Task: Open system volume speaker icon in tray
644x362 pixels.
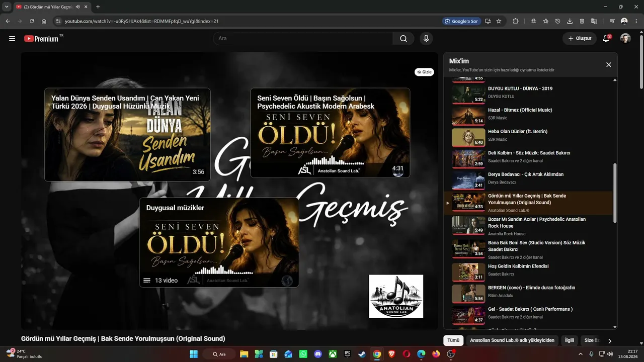Action: pyautogui.click(x=611, y=354)
